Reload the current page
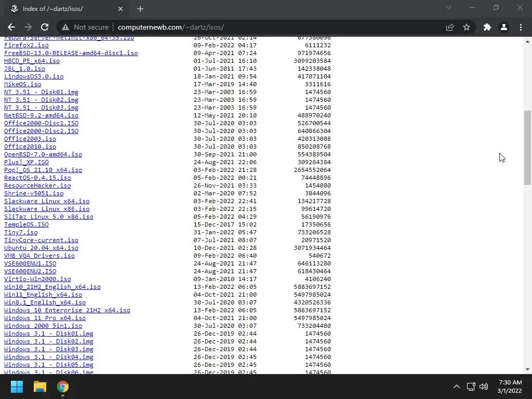 coord(45,27)
